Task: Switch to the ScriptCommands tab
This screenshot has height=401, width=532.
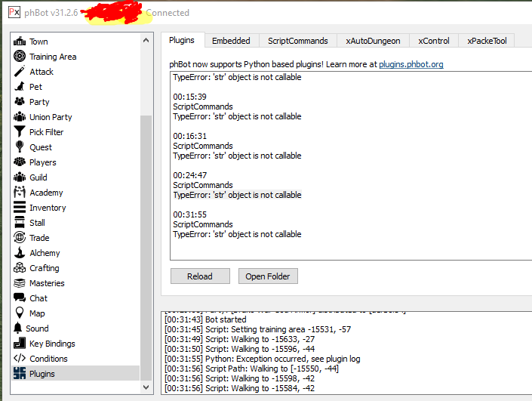Action: pyautogui.click(x=297, y=41)
